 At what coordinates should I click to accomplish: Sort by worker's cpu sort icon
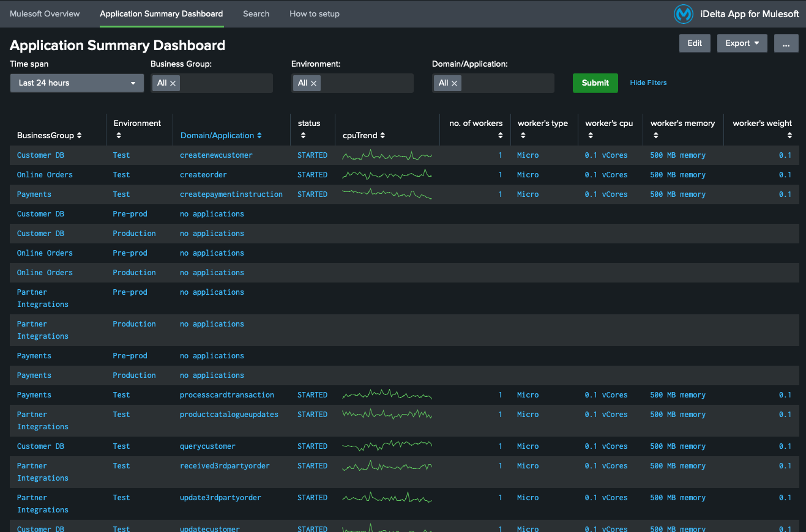(590, 136)
